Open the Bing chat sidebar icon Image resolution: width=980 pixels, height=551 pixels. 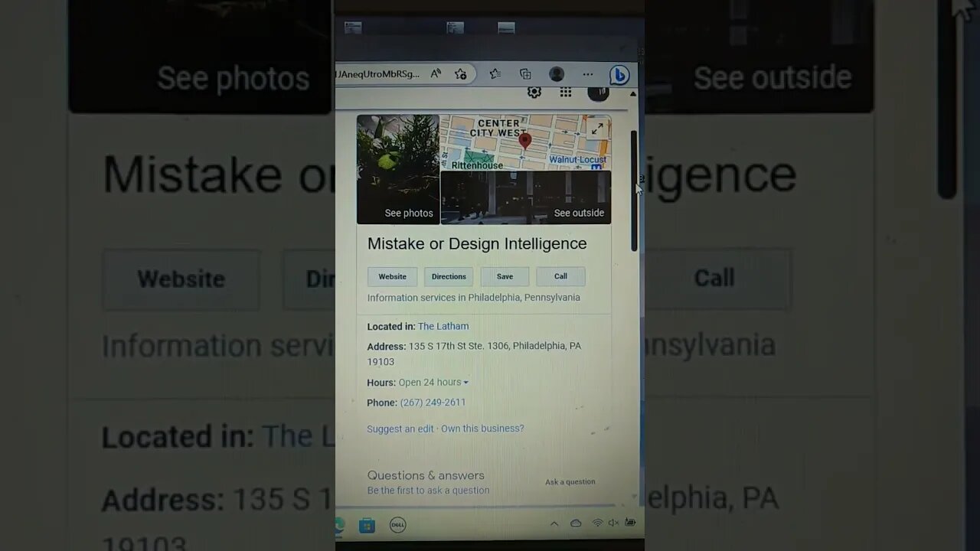(619, 75)
